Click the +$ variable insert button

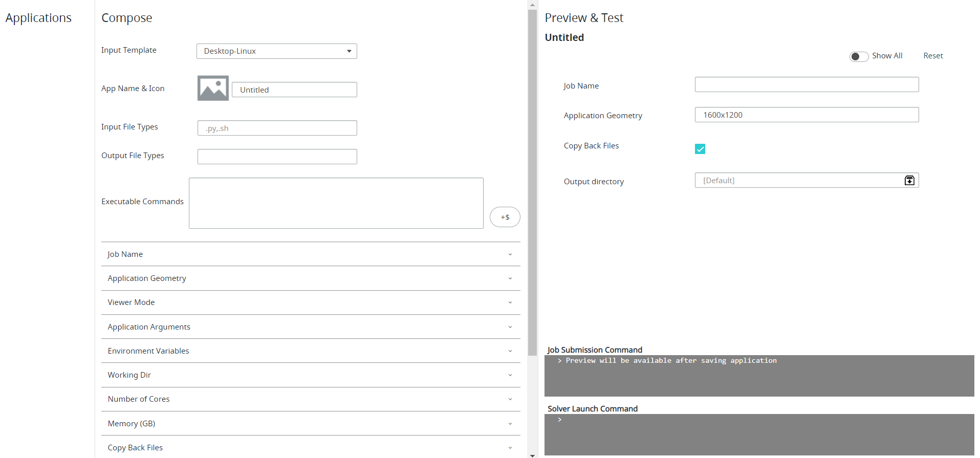click(x=505, y=217)
